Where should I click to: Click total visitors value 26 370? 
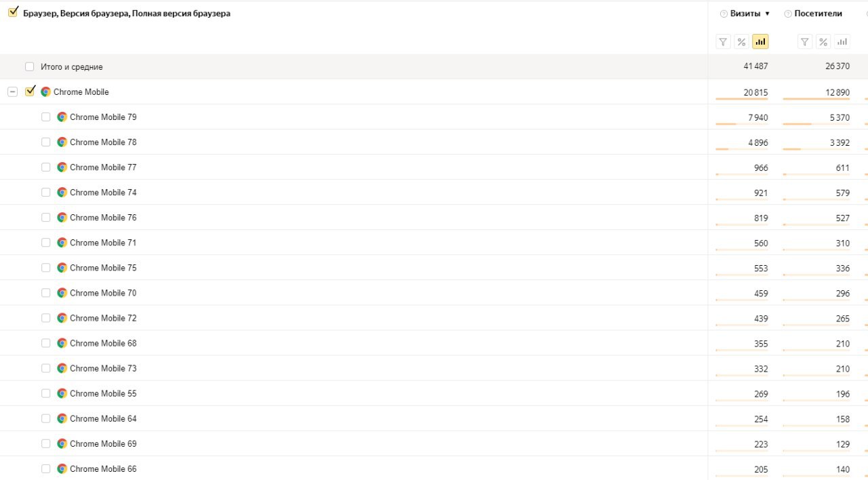837,66
